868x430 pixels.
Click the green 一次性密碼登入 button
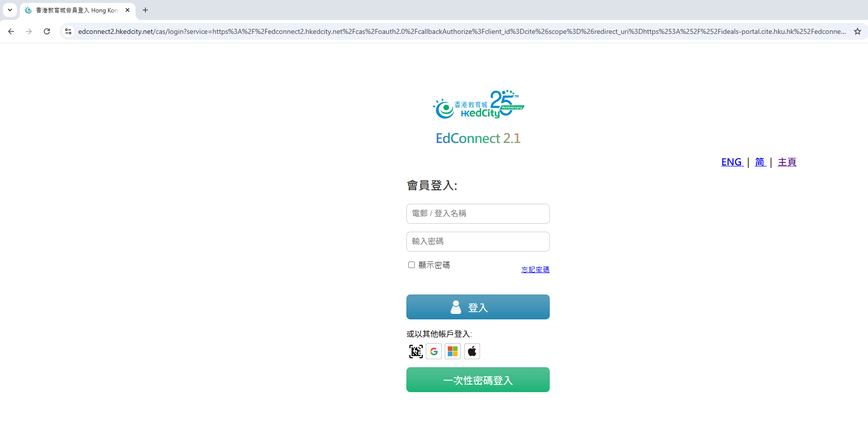478,380
